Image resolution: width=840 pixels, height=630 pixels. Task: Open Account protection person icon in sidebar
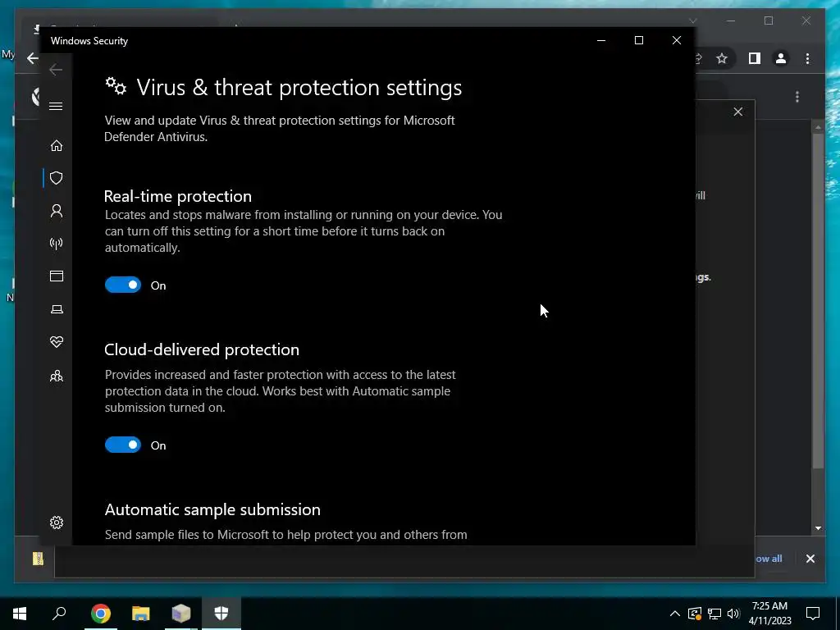[x=57, y=211]
